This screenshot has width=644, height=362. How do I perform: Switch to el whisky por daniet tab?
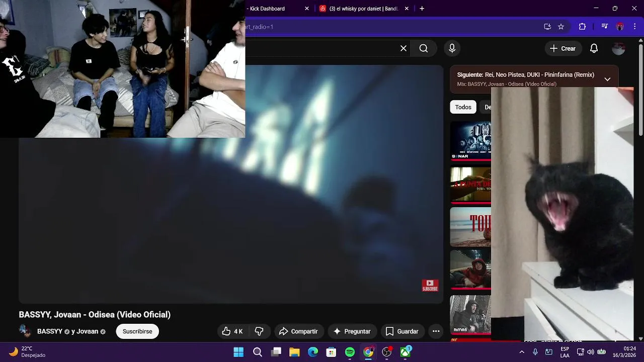(x=363, y=9)
